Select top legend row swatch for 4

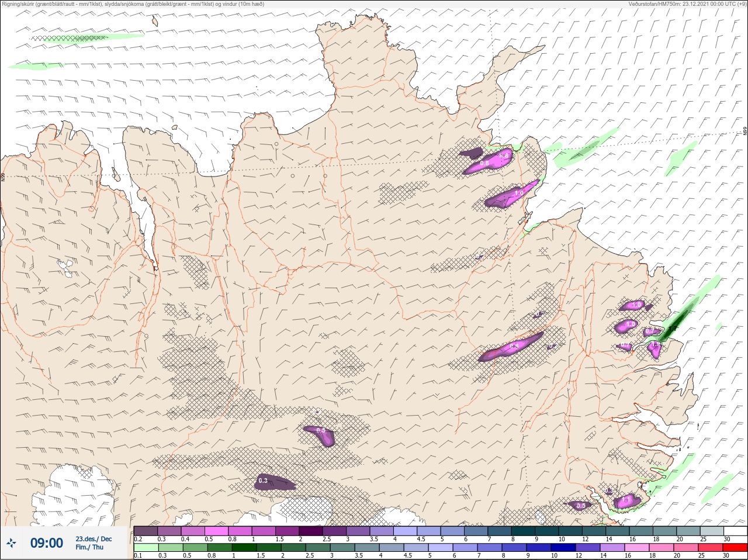coord(406,531)
